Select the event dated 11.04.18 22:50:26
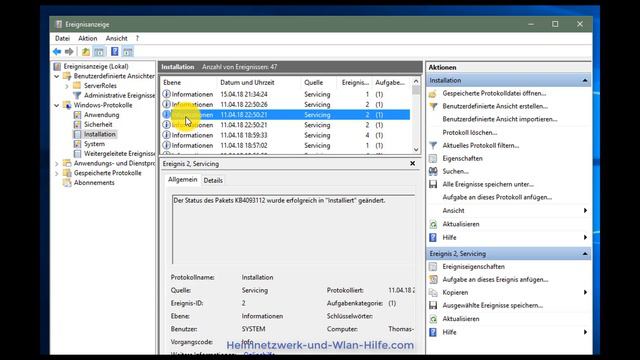The image size is (640, 360). coord(285,104)
